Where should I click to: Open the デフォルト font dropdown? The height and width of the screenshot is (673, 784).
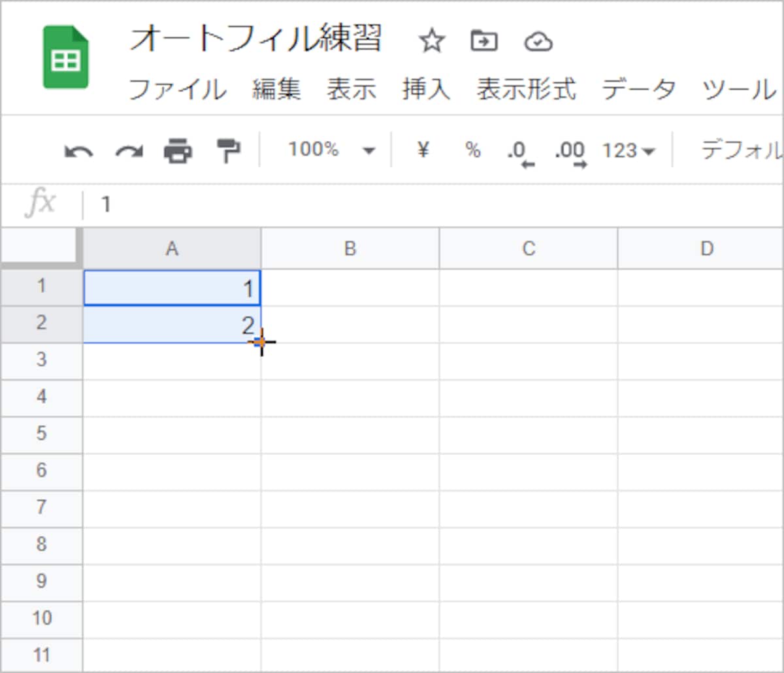coord(741,150)
